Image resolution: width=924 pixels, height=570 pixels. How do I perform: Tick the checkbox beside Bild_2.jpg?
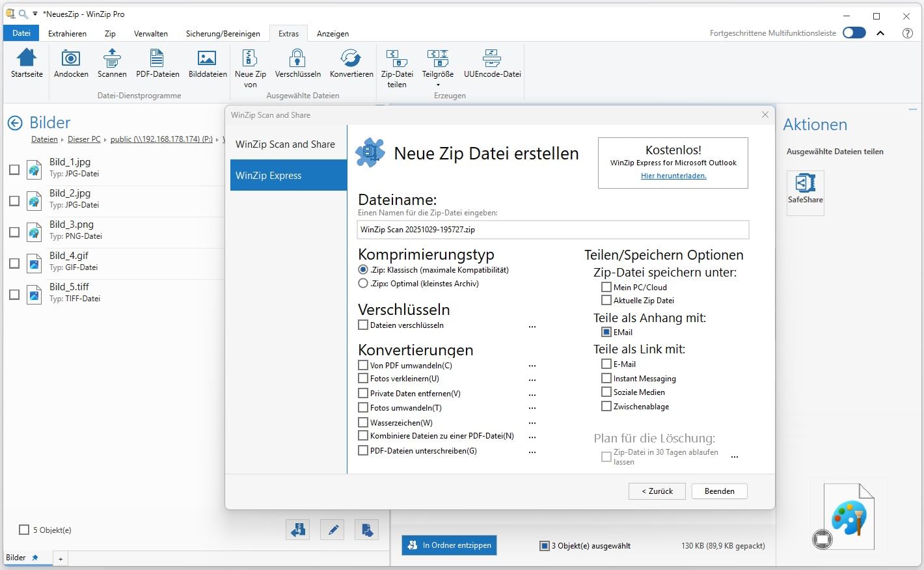(14, 201)
